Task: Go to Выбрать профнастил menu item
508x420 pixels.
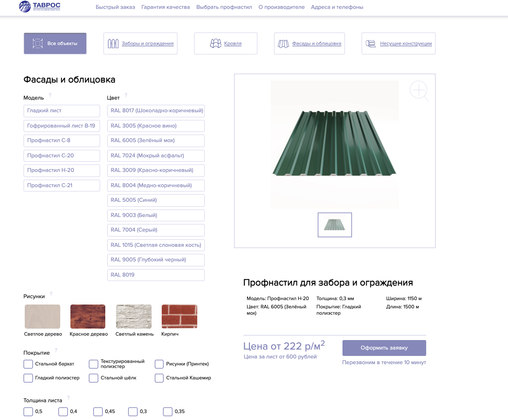Action: pyautogui.click(x=224, y=7)
